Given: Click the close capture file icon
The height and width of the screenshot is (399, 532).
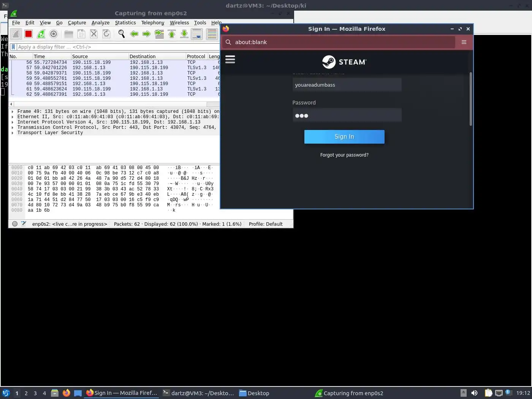Looking at the screenshot, I should pos(94,34).
